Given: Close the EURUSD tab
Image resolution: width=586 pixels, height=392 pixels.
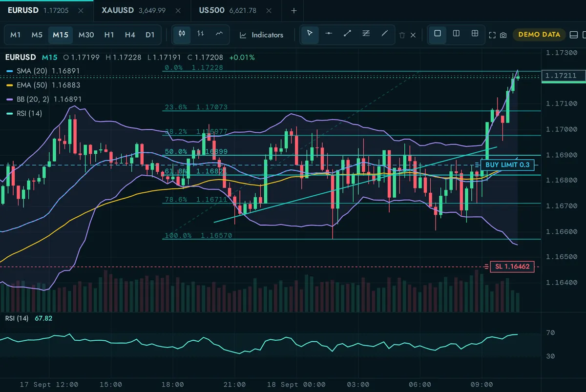Looking at the screenshot, I should [81, 11].
